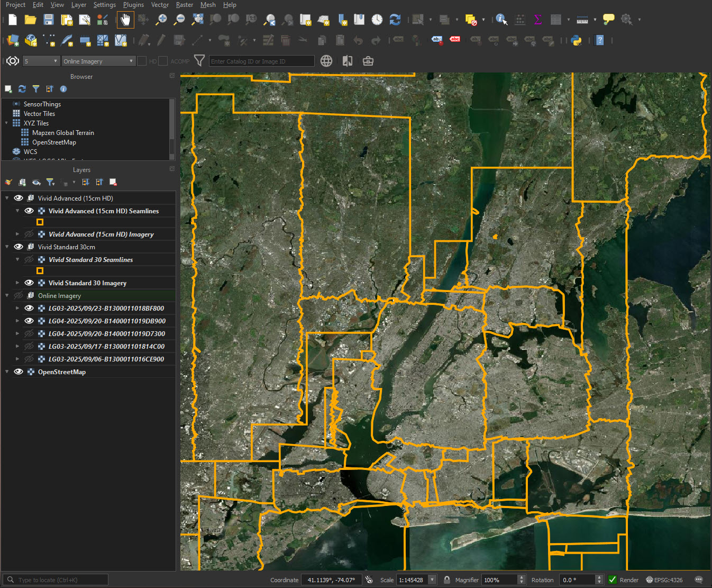The width and height of the screenshot is (712, 588).
Task: Hide the Vivid Standard 30 Imagery layer
Action: point(29,283)
